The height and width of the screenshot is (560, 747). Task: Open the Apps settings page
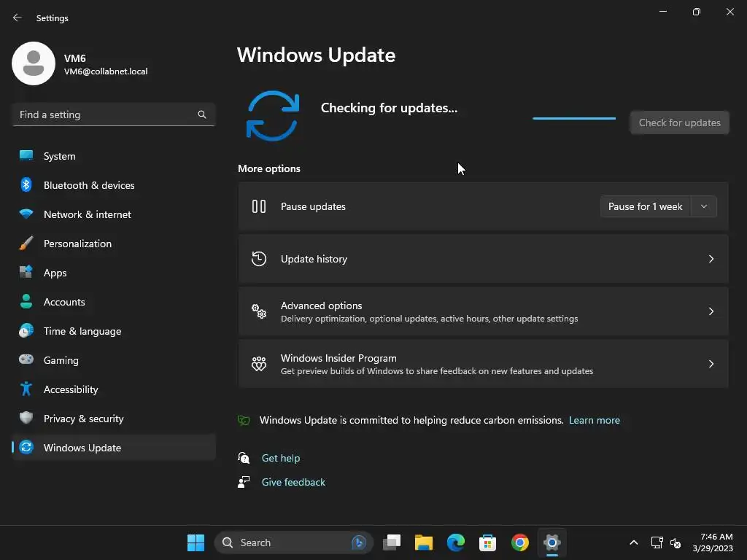coord(113,273)
